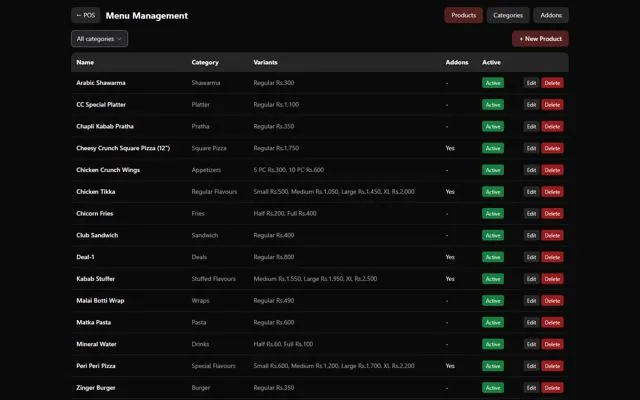The width and height of the screenshot is (640, 400).
Task: Delete the Arabic Shawarma product
Action: coord(552,83)
